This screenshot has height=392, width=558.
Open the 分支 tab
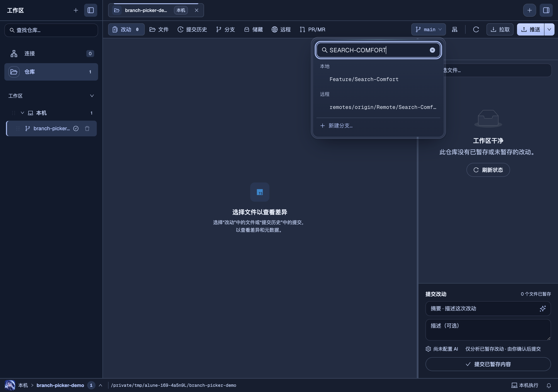pos(226,29)
